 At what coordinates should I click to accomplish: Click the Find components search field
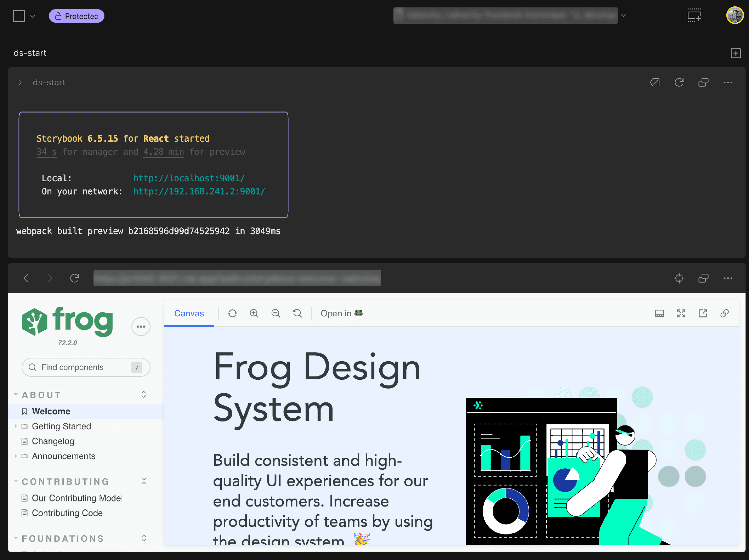click(86, 367)
